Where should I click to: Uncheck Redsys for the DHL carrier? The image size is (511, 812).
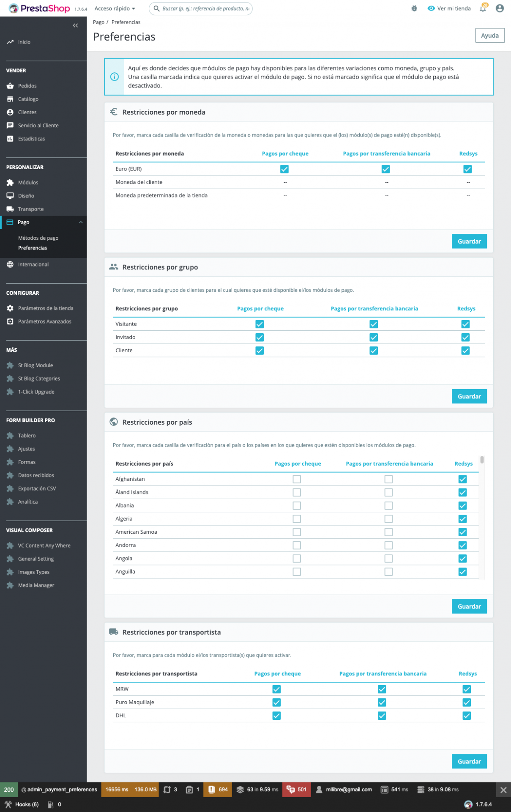[467, 716]
